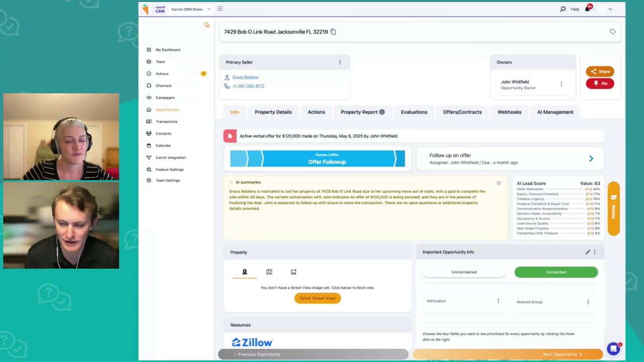Open search using the magnifier icon
The width and height of the screenshot is (644, 362).
tap(562, 9)
